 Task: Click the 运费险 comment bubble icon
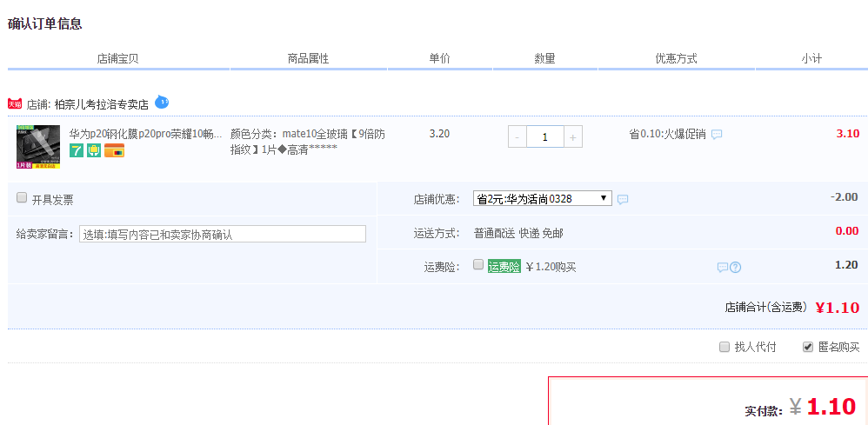(723, 268)
